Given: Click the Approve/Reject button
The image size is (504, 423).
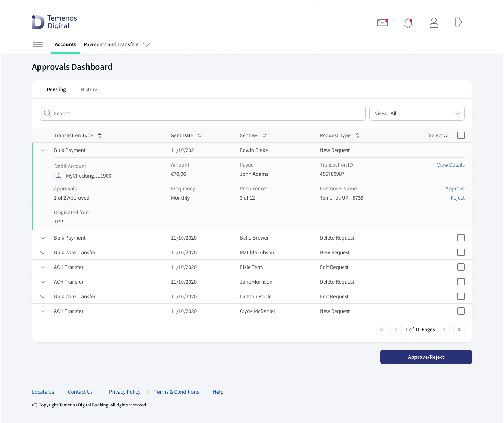Looking at the screenshot, I should click(x=426, y=357).
